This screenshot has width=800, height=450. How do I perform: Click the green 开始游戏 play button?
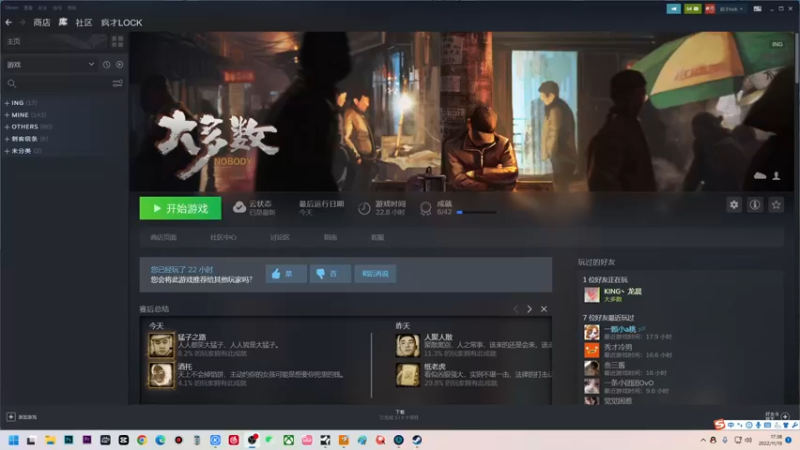(181, 208)
